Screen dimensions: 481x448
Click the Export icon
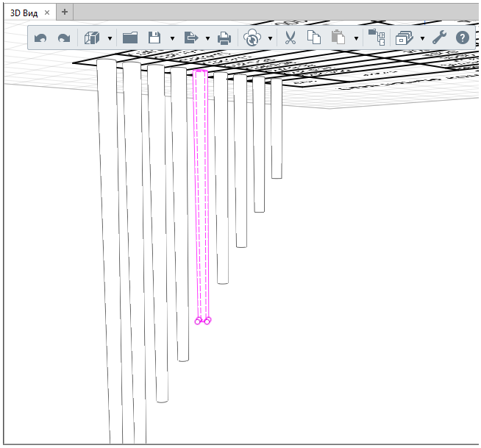tap(191, 38)
